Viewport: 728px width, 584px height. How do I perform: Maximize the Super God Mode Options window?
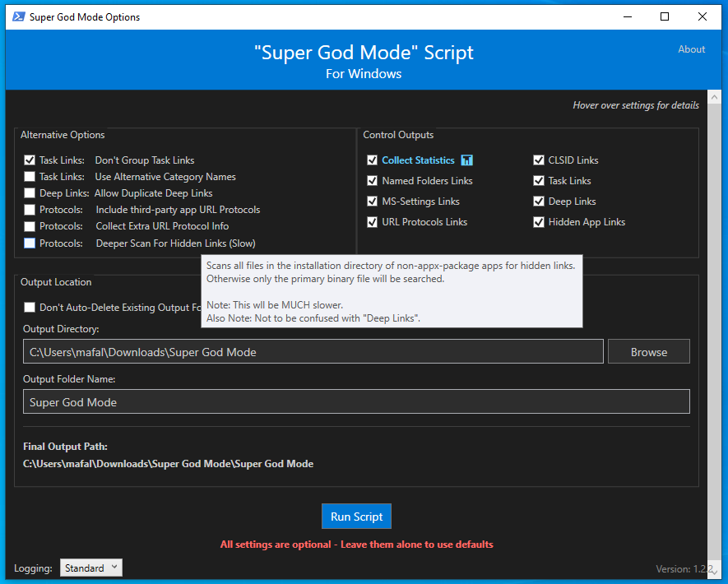[x=665, y=16]
